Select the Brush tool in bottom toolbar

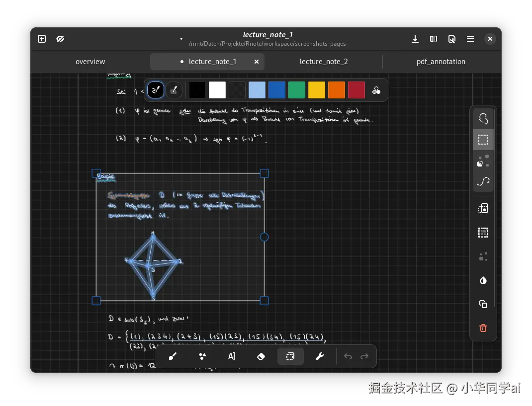(x=173, y=356)
